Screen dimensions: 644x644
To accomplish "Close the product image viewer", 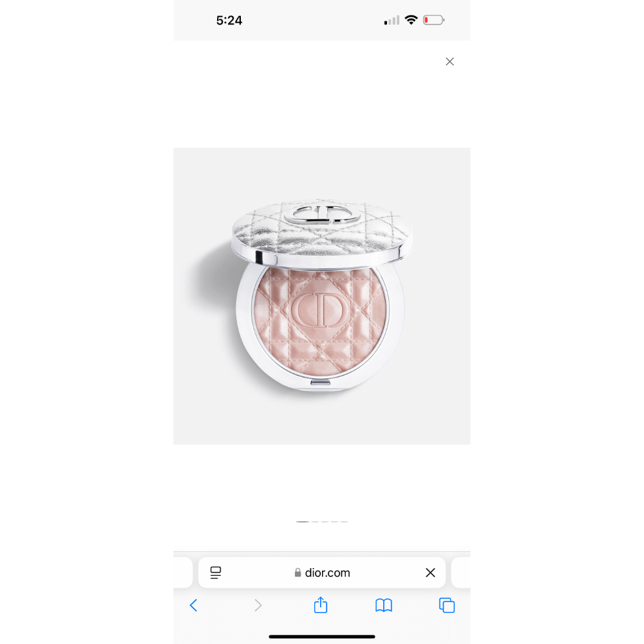I will click(x=450, y=62).
